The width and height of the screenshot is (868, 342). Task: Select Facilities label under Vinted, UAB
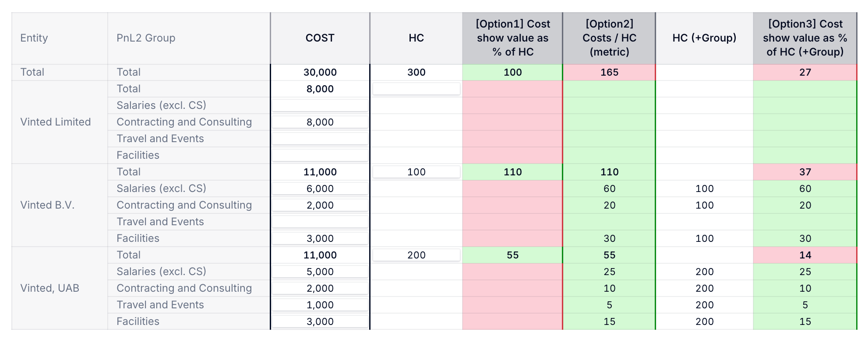[x=138, y=321]
